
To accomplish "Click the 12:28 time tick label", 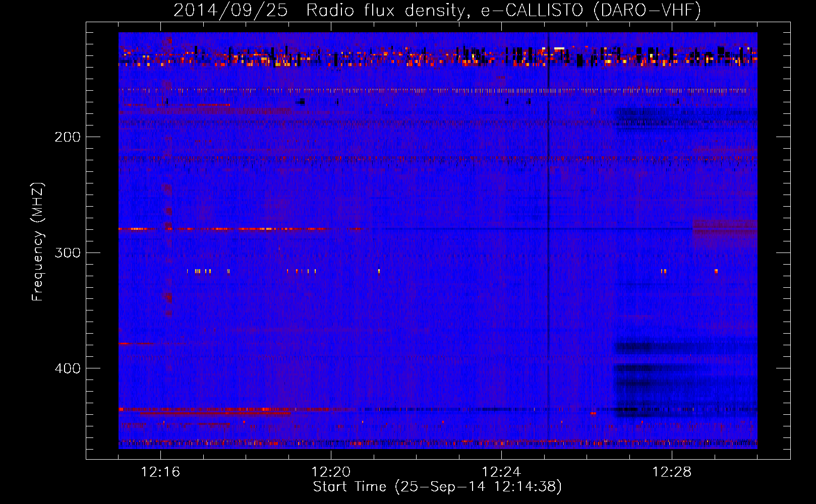I will [672, 472].
